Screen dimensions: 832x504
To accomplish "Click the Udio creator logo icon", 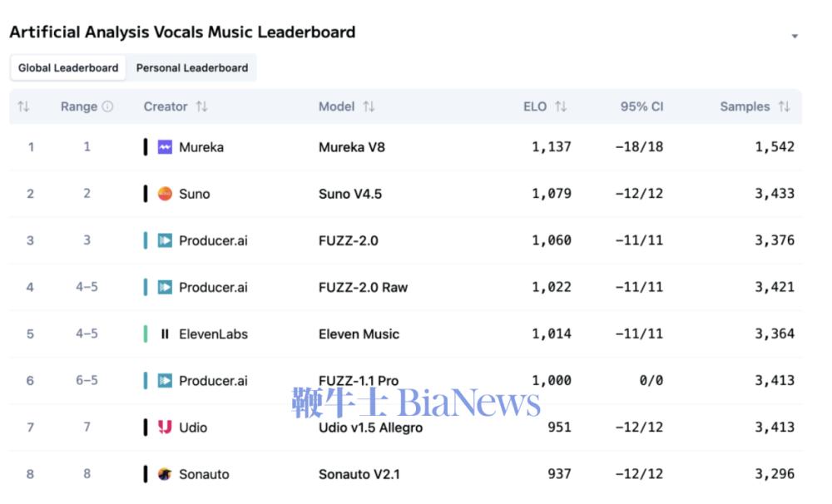I will point(165,427).
